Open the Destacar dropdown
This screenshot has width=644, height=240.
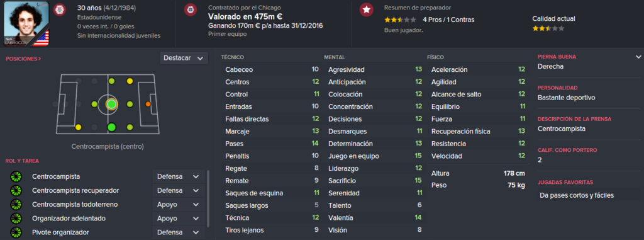coord(184,58)
